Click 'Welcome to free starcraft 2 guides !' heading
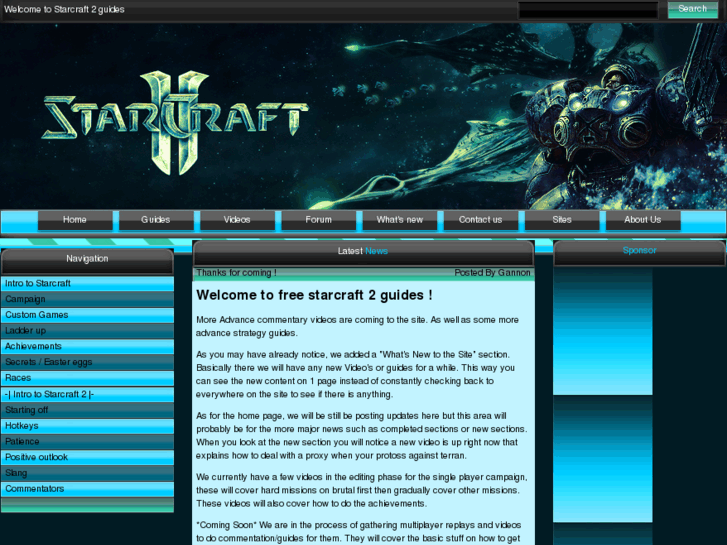Viewport: 727px width, 545px height. [x=314, y=295]
